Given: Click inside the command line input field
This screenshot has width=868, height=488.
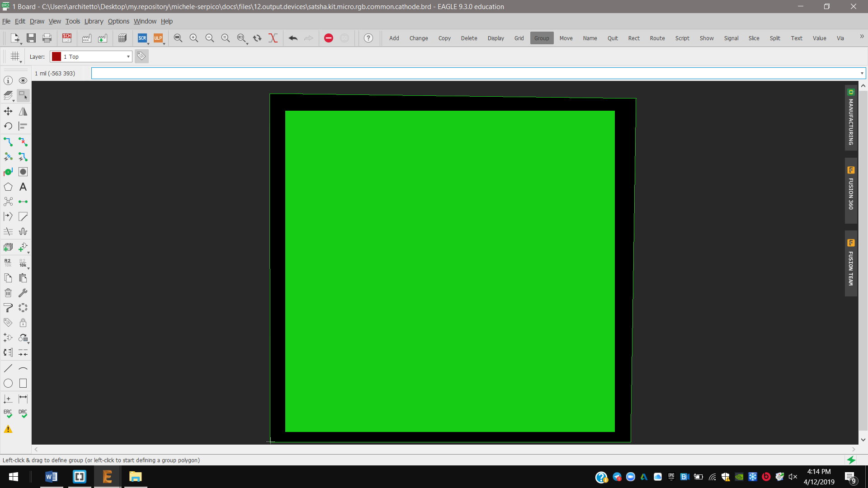Looking at the screenshot, I should [x=475, y=73].
